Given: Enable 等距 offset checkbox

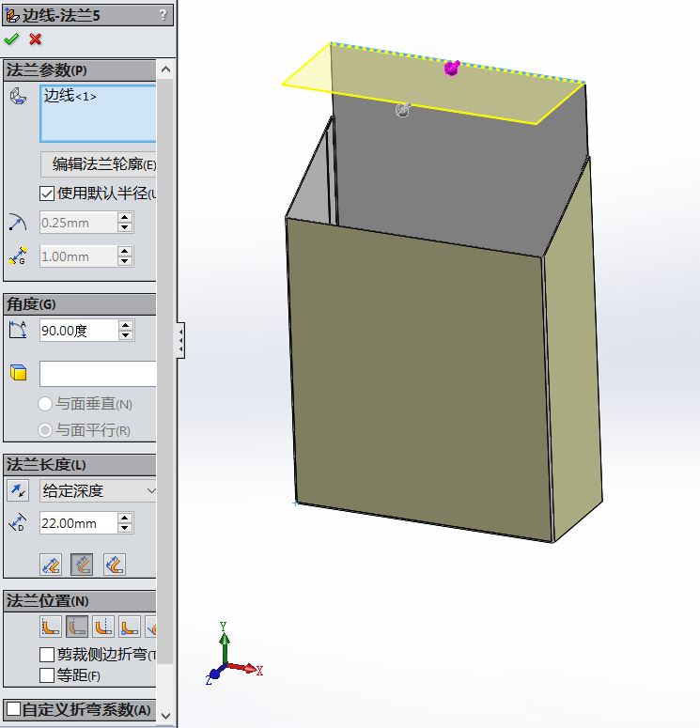Looking at the screenshot, I should (x=47, y=675).
